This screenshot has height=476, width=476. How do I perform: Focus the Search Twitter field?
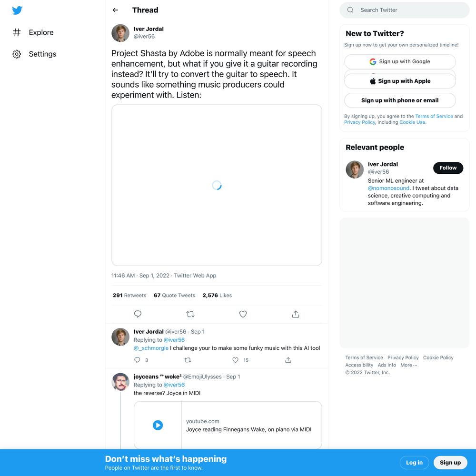click(x=404, y=10)
